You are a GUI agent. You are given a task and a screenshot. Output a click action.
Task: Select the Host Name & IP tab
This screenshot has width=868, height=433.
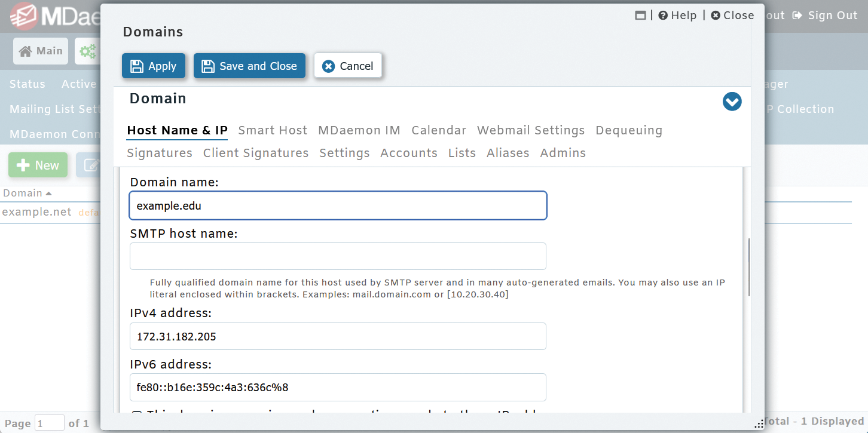coord(177,130)
